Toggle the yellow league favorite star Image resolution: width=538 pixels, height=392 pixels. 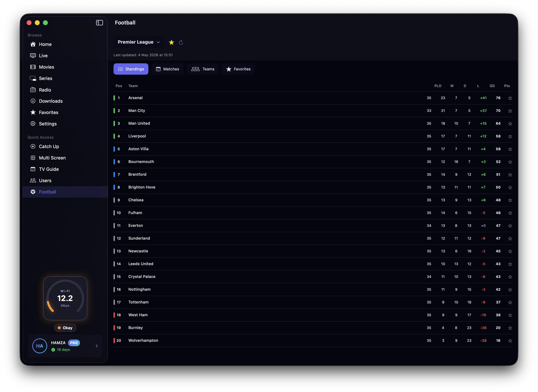coord(171,42)
